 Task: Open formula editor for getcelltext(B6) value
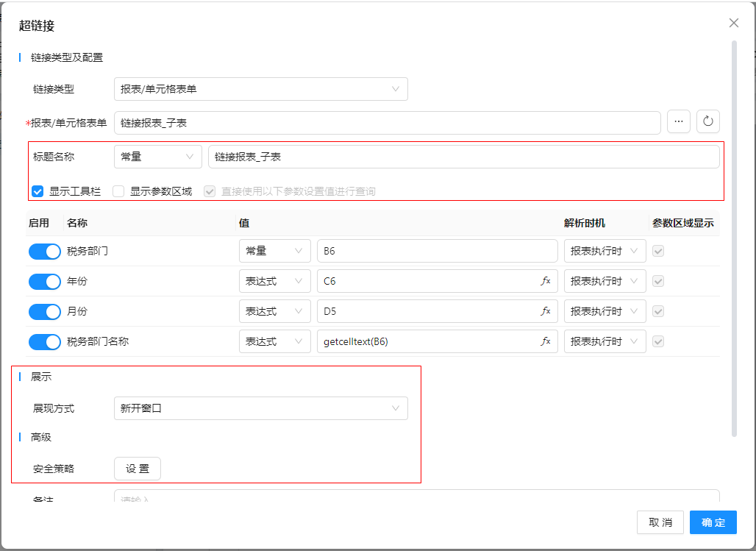pos(546,341)
